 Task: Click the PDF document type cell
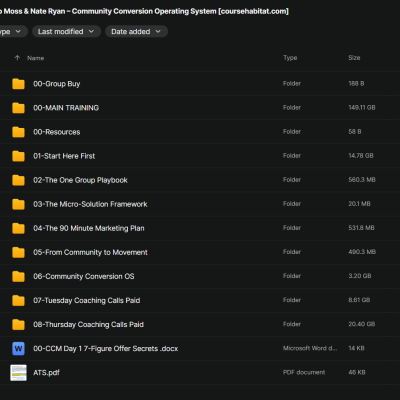(x=304, y=372)
